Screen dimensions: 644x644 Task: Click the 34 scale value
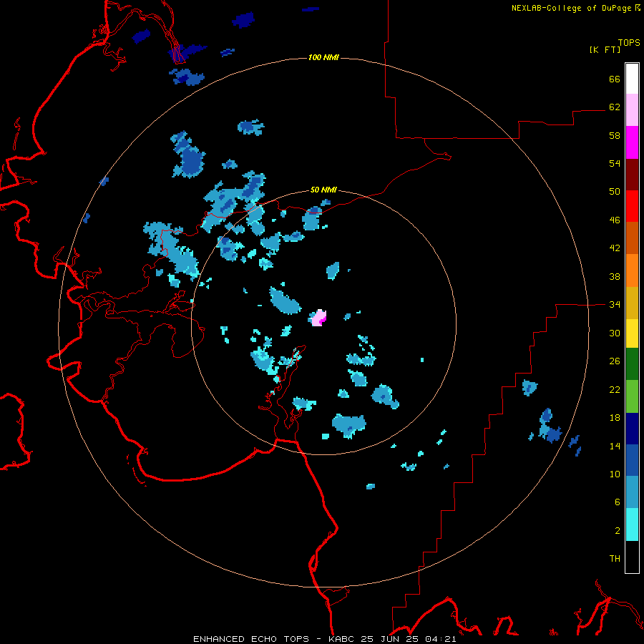615,305
